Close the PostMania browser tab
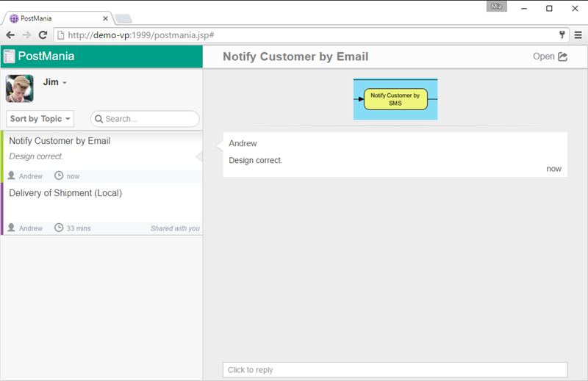This screenshot has height=381, width=588. 105,18
